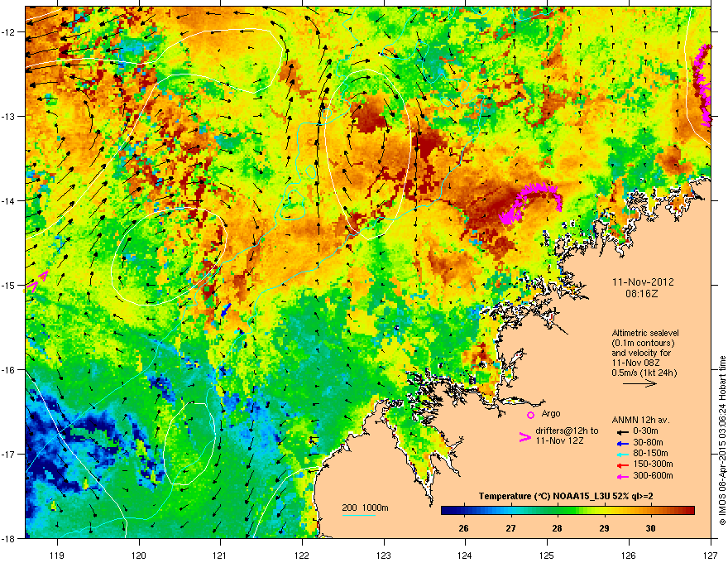Click the 'ANMN 12h av.' heading
The image size is (728, 563).
pyautogui.click(x=640, y=421)
